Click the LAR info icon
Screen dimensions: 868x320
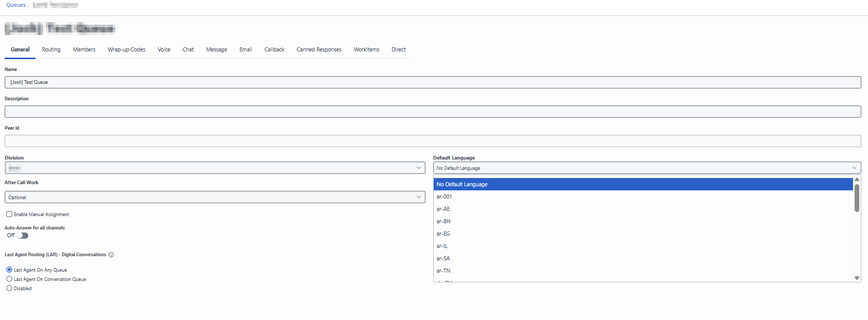pyautogui.click(x=111, y=255)
